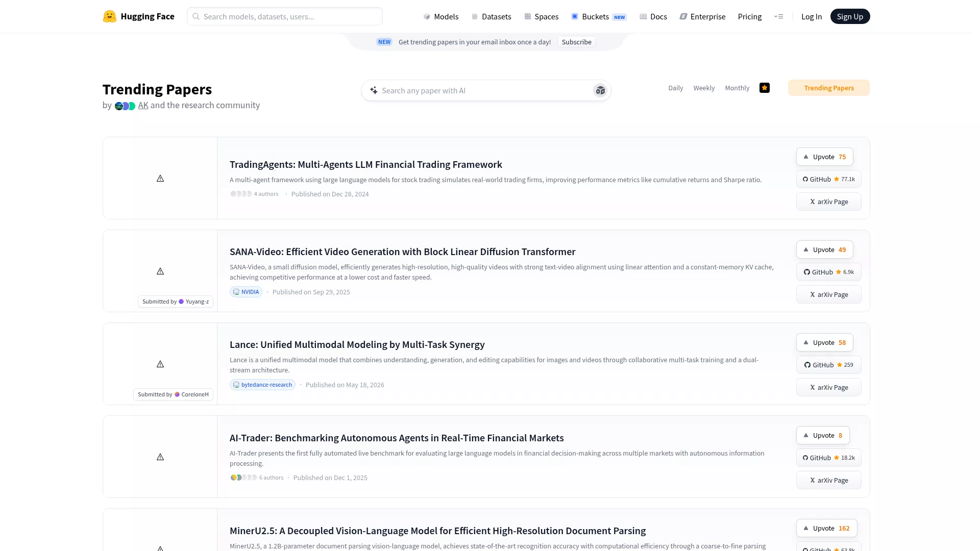This screenshot has width=980, height=551.
Task: Open the GitHub repo with 77.1k stars
Action: (x=829, y=179)
